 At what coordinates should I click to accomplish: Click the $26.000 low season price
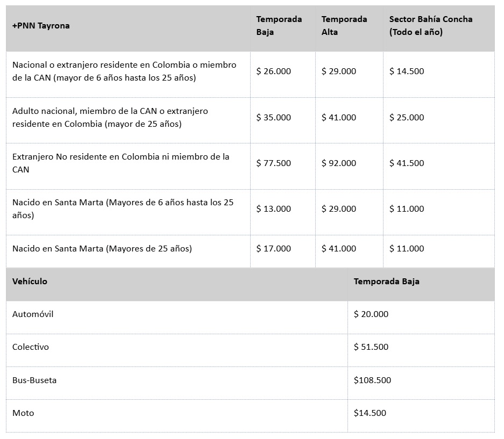tap(274, 71)
